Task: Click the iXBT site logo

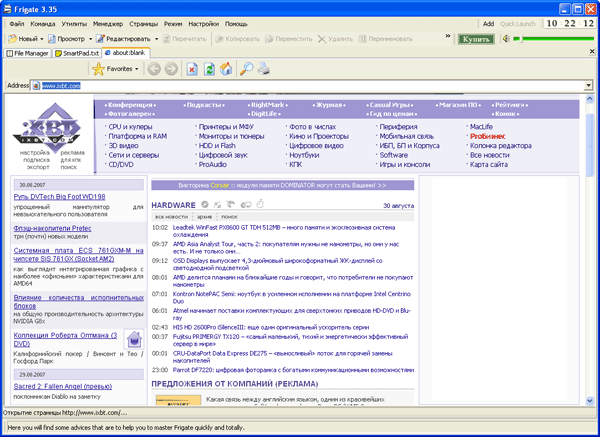Action: click(47, 128)
